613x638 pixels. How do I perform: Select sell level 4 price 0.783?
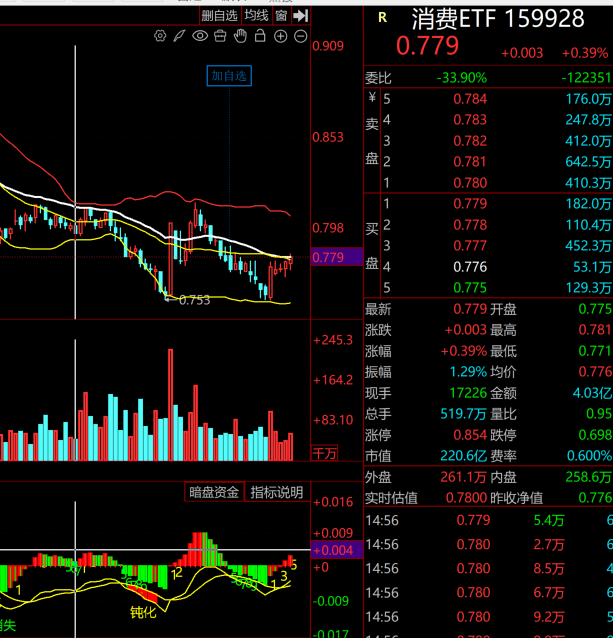point(470,120)
